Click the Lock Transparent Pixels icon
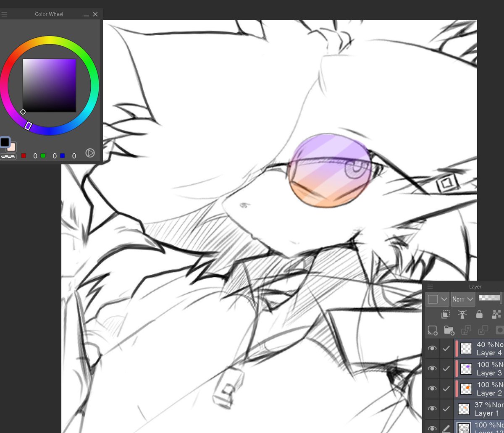The height and width of the screenshot is (433, 504). click(496, 314)
